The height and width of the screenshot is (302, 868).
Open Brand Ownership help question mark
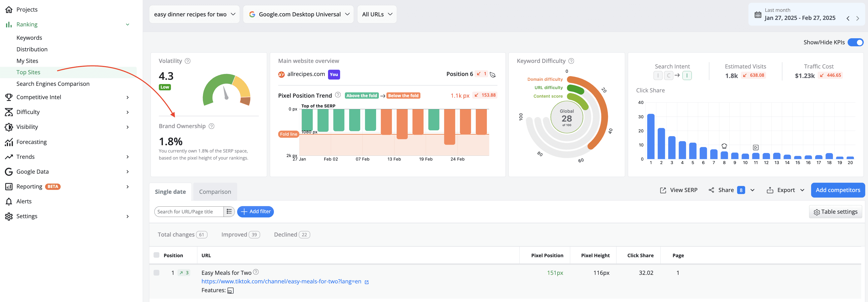point(211,126)
